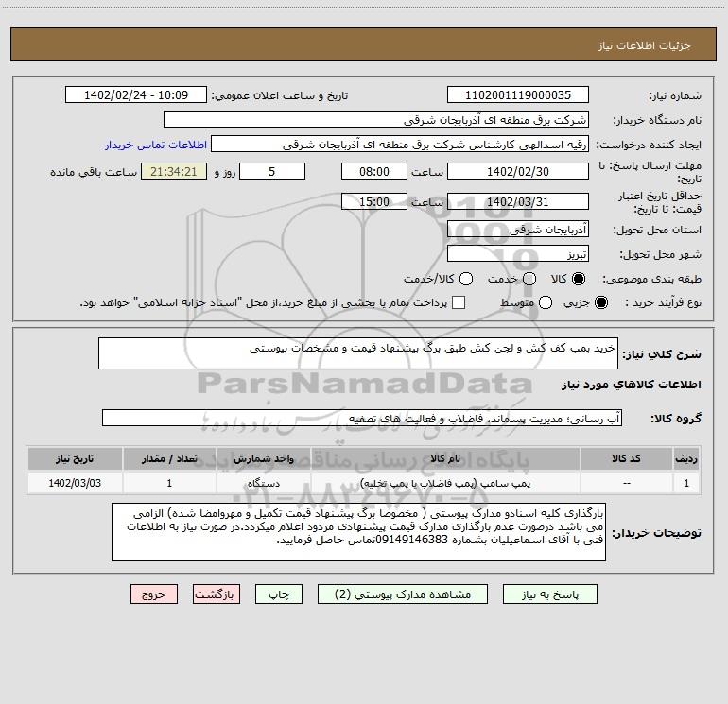Click remaining time countdown 21:34:21

pyautogui.click(x=174, y=171)
